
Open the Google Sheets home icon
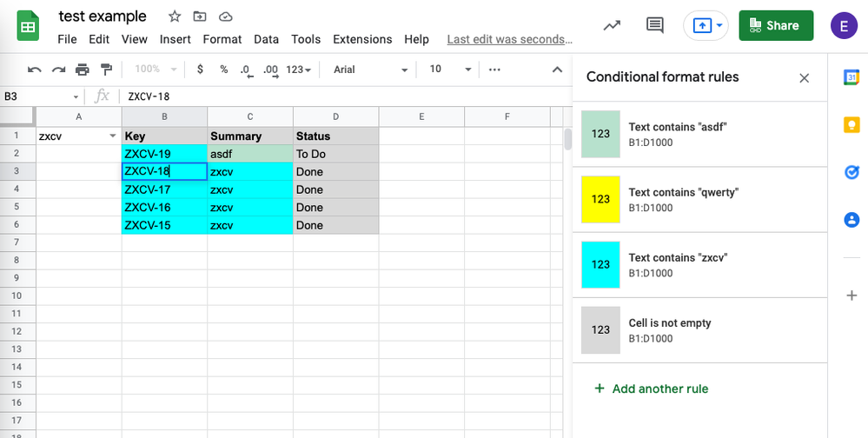28,26
